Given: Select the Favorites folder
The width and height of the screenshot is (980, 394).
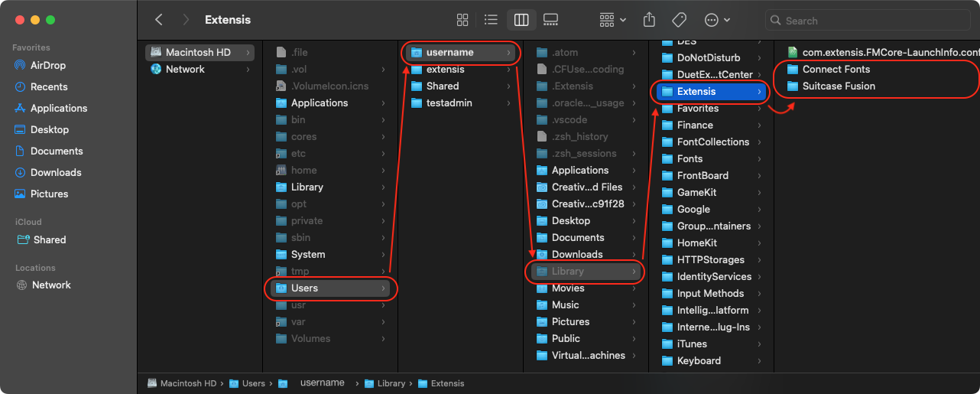Looking at the screenshot, I should [x=711, y=108].
